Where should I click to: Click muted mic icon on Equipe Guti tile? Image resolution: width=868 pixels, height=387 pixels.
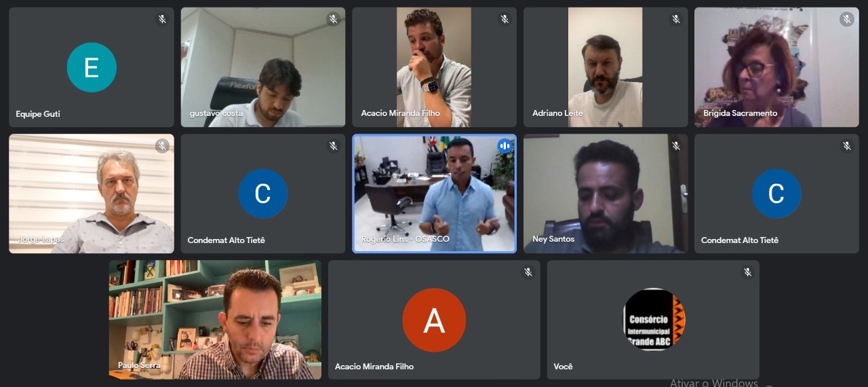(162, 19)
